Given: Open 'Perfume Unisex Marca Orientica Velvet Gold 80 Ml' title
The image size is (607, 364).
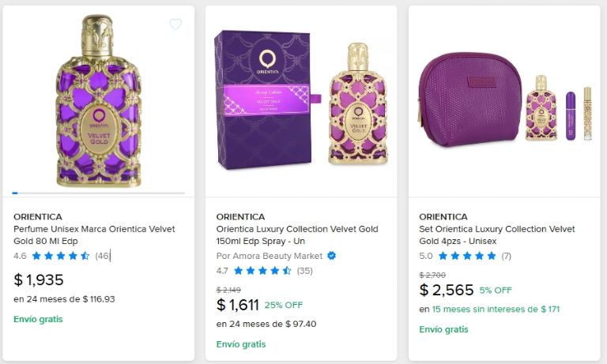Looking at the screenshot, I should [95, 235].
